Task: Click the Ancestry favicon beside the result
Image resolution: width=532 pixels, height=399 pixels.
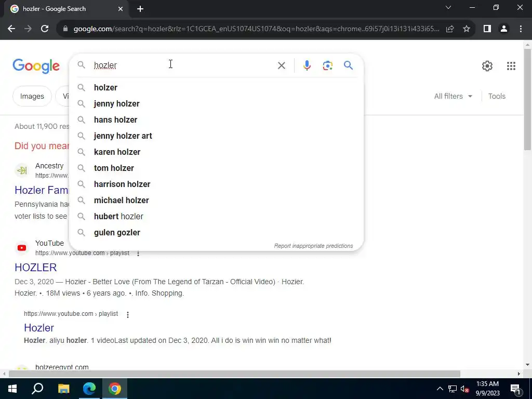Action: (22, 170)
